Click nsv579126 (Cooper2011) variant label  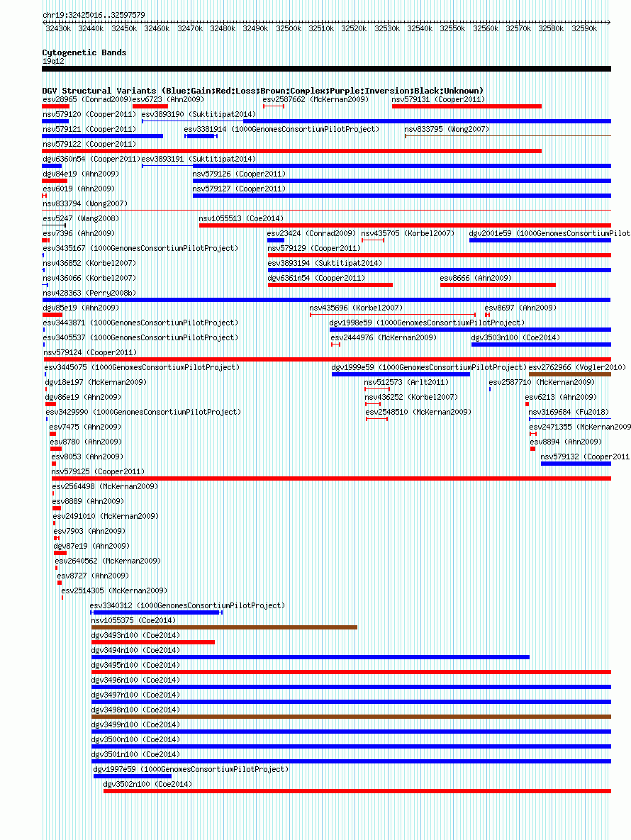point(239,174)
